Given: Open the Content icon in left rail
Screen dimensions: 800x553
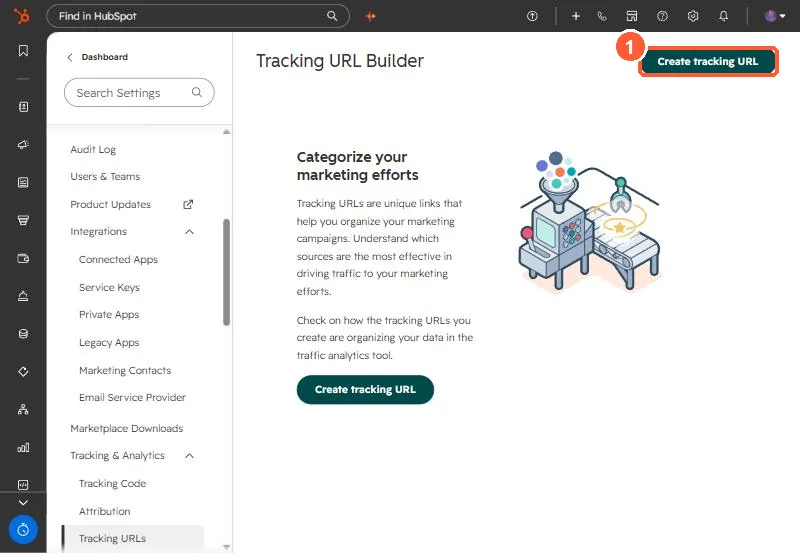Looking at the screenshot, I should click(x=23, y=183).
